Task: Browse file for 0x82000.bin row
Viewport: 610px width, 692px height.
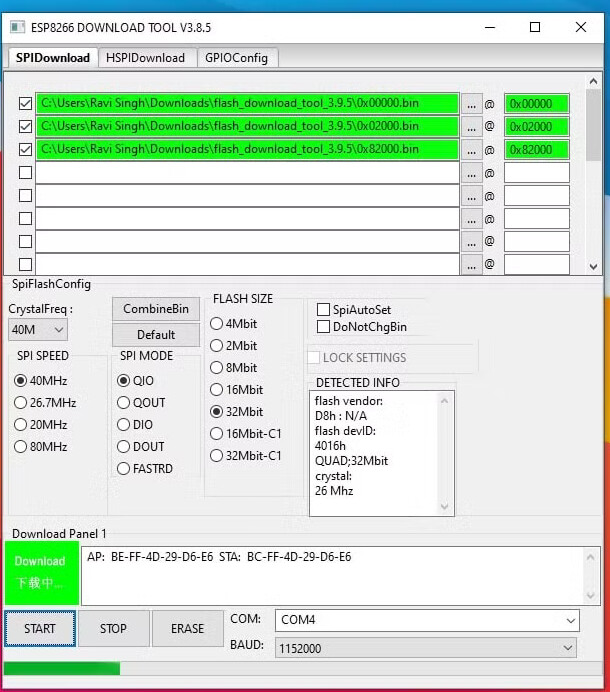Action: (471, 150)
